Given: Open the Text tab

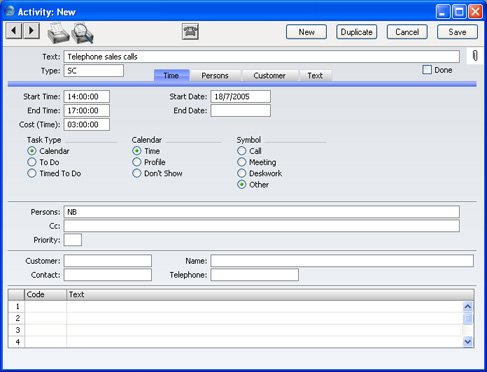Looking at the screenshot, I should point(315,76).
